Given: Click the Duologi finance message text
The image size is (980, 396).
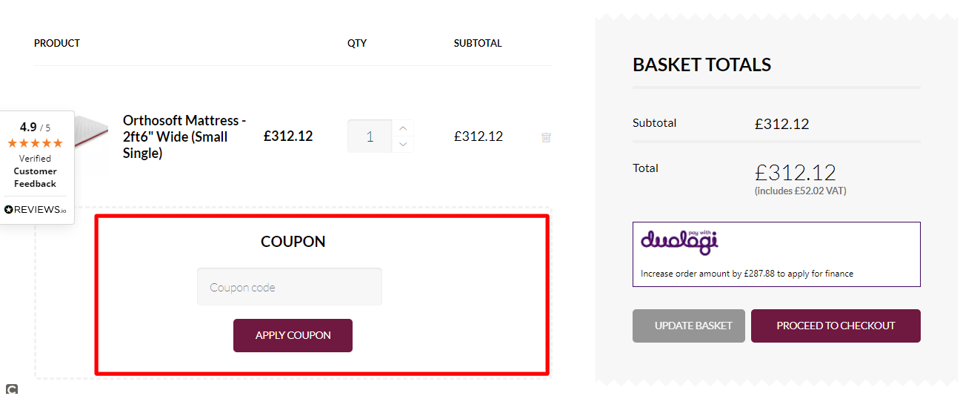Looking at the screenshot, I should click(x=747, y=274).
